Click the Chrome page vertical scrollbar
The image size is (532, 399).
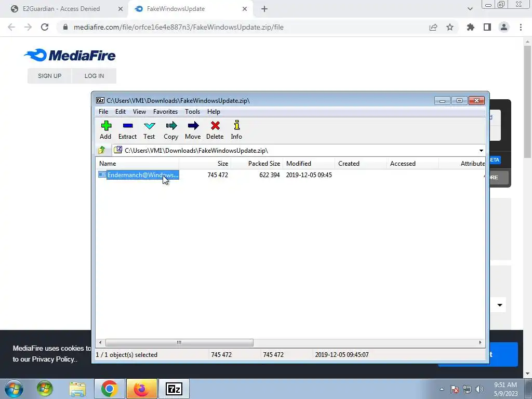click(527, 101)
